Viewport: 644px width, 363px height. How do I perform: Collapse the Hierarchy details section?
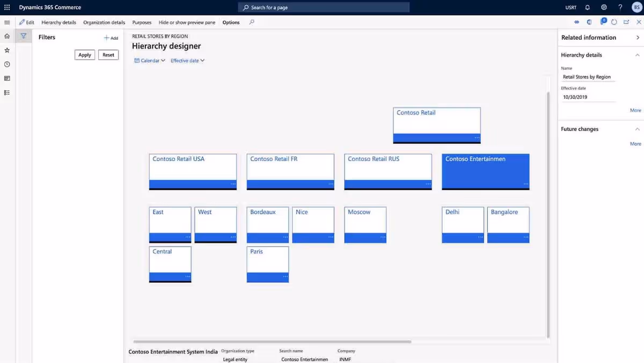[x=637, y=55]
